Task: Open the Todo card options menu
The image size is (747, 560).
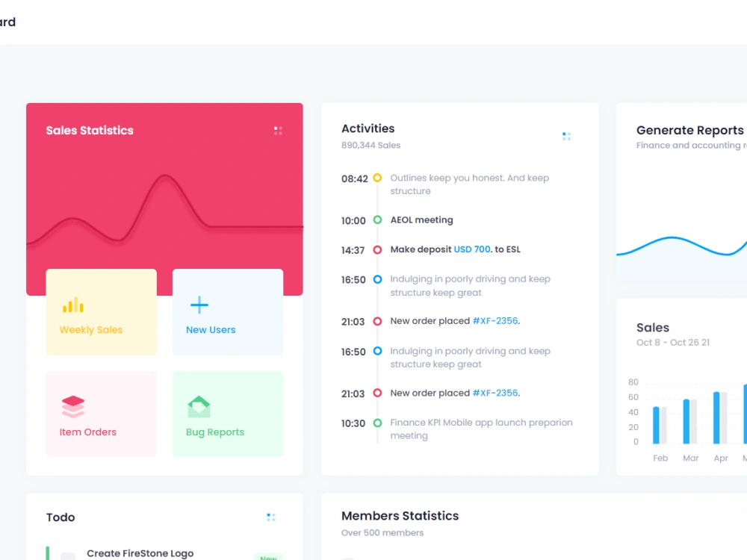Action: coord(271,517)
